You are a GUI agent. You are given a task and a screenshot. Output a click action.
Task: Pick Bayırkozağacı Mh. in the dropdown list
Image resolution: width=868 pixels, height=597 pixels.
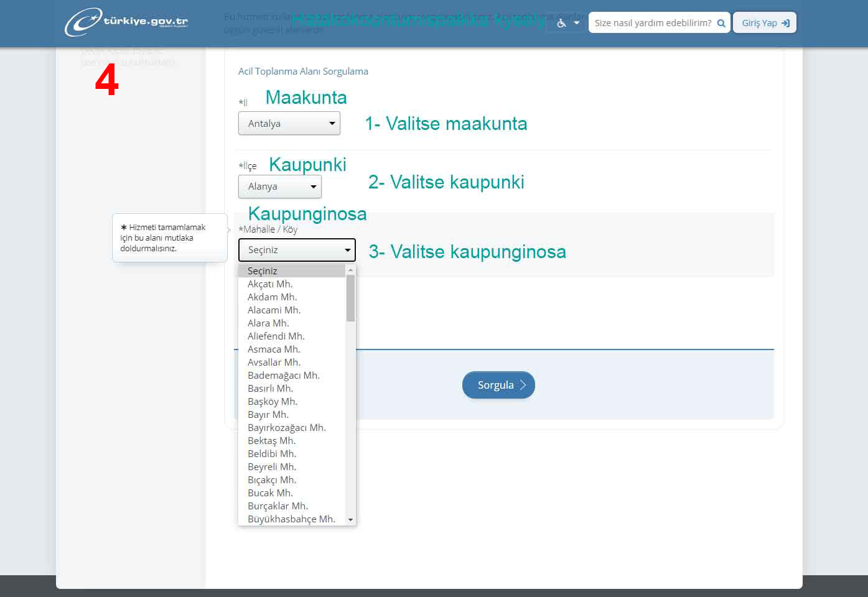pos(286,428)
